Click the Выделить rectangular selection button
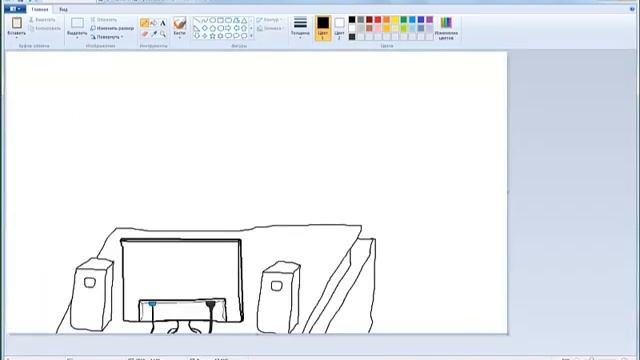The height and width of the screenshot is (360, 640). pos(77,25)
